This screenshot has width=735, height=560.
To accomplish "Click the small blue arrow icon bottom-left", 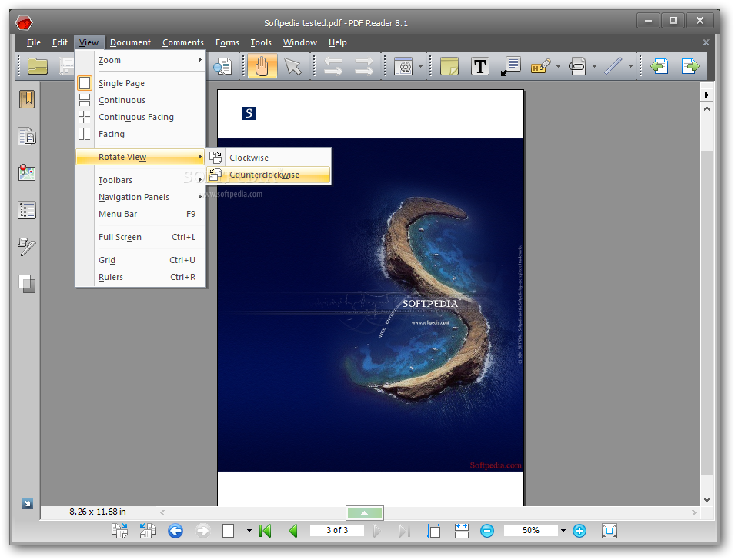I will 27,504.
